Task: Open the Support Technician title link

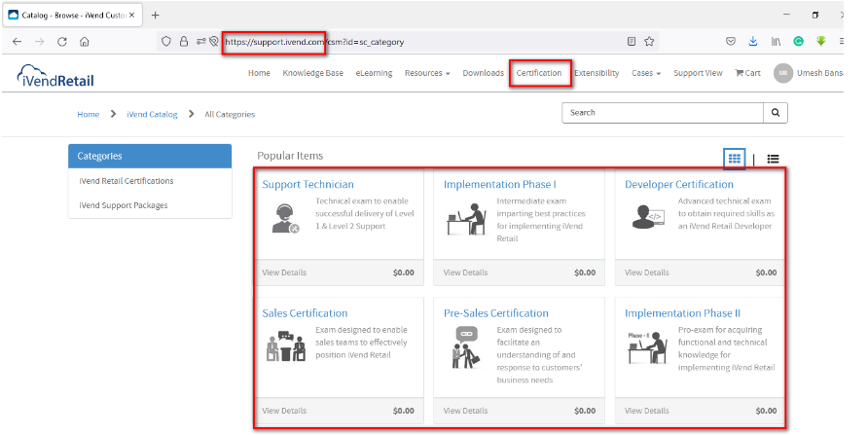Action: 307,184
